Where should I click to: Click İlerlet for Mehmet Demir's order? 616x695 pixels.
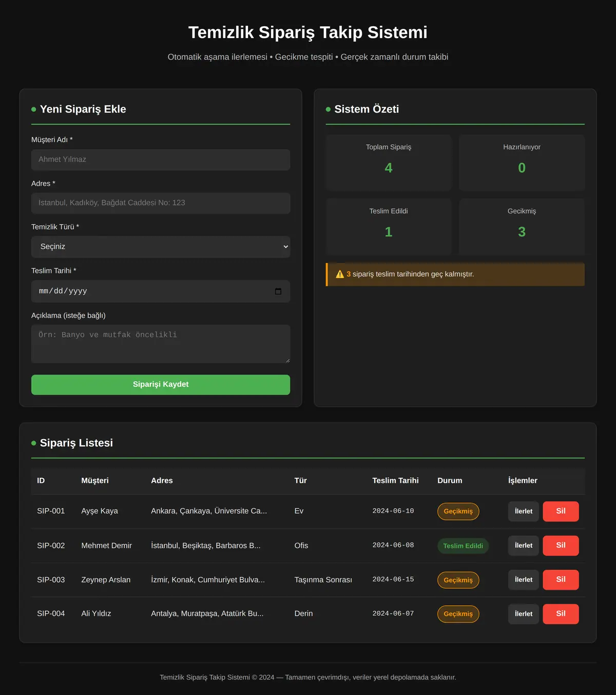[524, 546]
